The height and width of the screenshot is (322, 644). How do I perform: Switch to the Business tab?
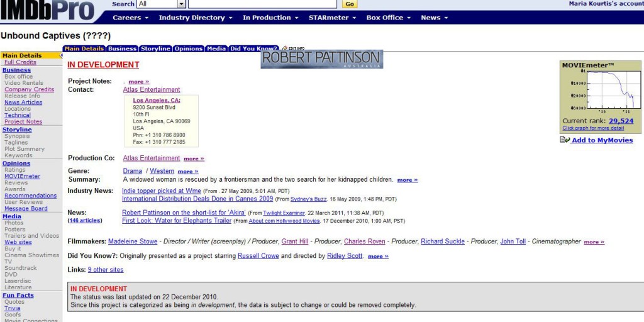122,48
